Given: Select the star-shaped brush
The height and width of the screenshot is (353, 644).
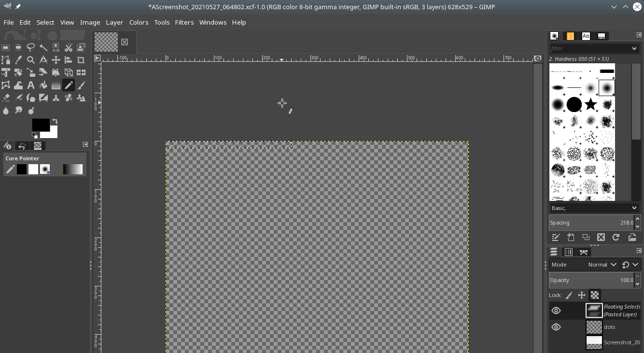Looking at the screenshot, I should [590, 104].
